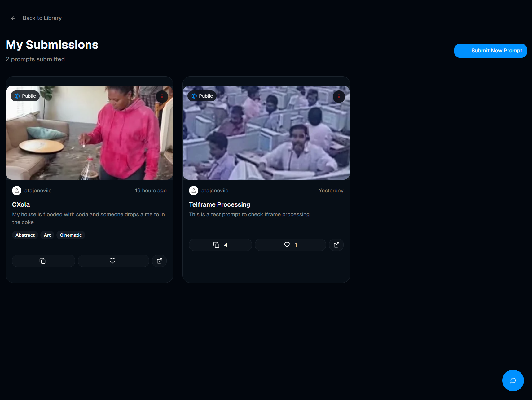532x400 pixels.
Task: Click Submit New Prompt button
Action: [x=490, y=51]
